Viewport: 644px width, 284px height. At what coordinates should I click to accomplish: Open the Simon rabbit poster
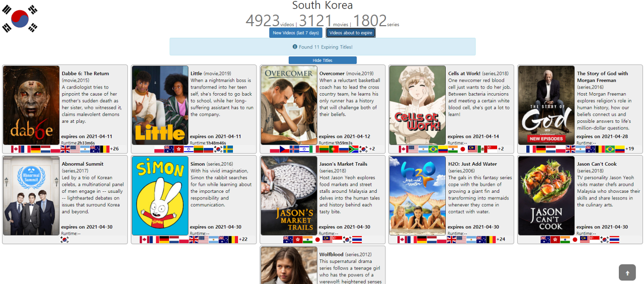(160, 196)
